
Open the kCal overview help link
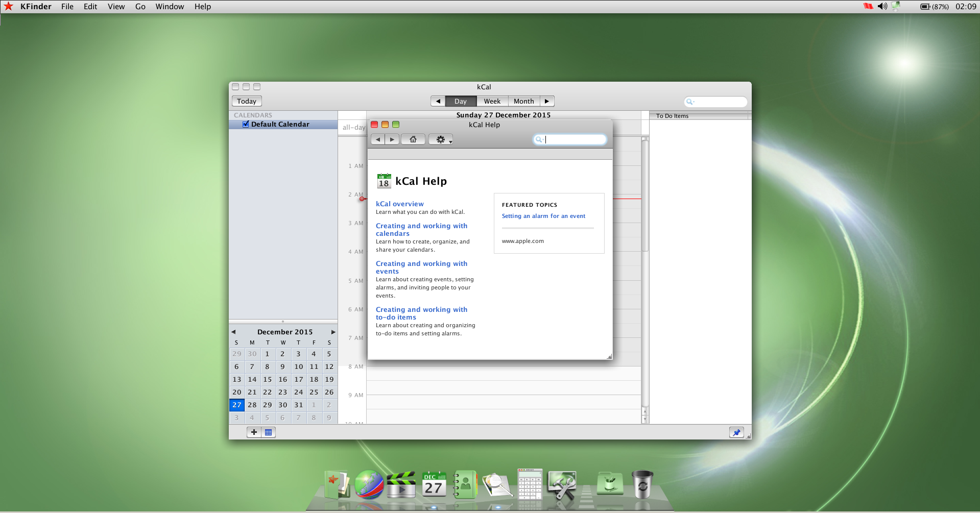coord(400,204)
